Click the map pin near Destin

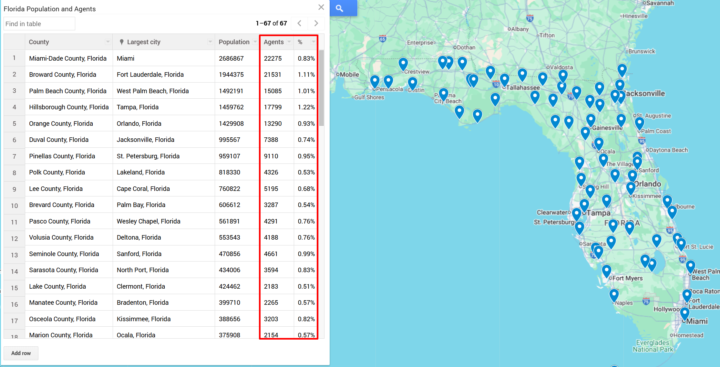coord(412,83)
